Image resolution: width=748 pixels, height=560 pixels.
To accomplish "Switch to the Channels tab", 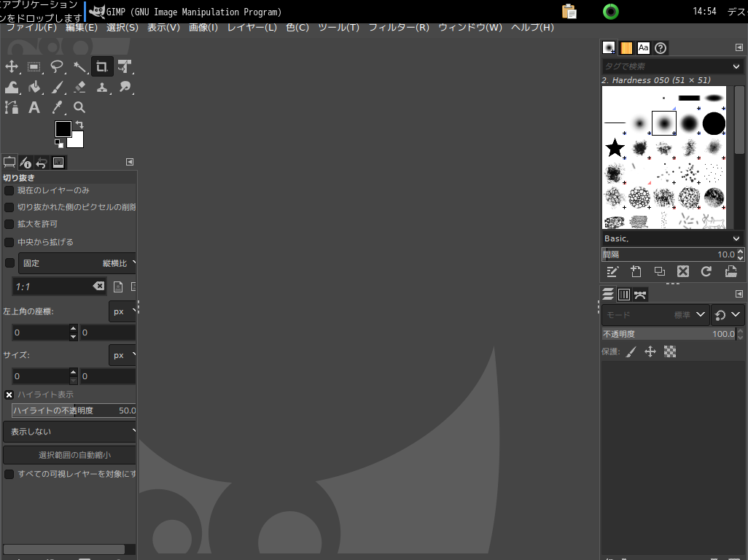I will pyautogui.click(x=624, y=295).
